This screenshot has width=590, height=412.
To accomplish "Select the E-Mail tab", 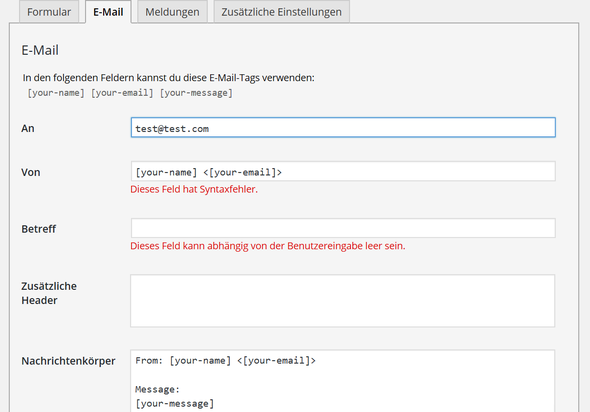I will click(x=108, y=12).
